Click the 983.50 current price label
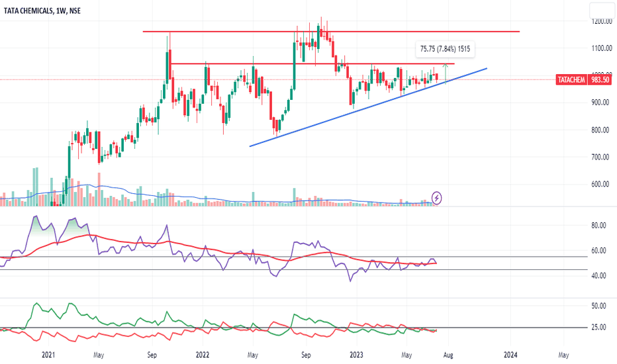 pos(600,80)
